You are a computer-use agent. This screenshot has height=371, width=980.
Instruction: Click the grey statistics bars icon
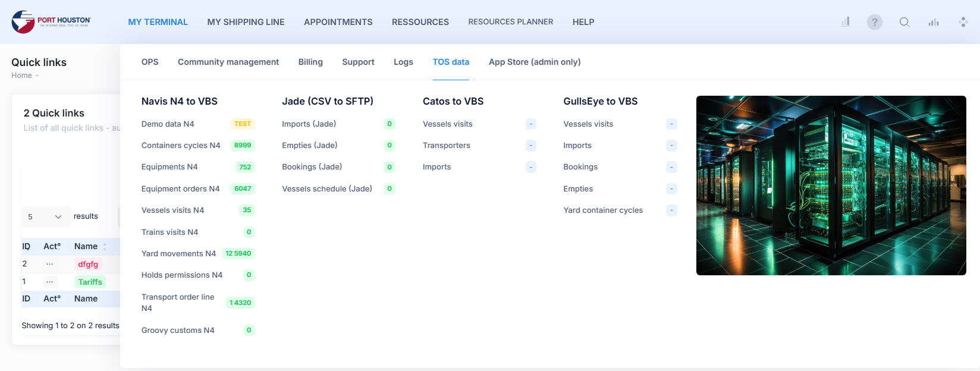point(934,22)
